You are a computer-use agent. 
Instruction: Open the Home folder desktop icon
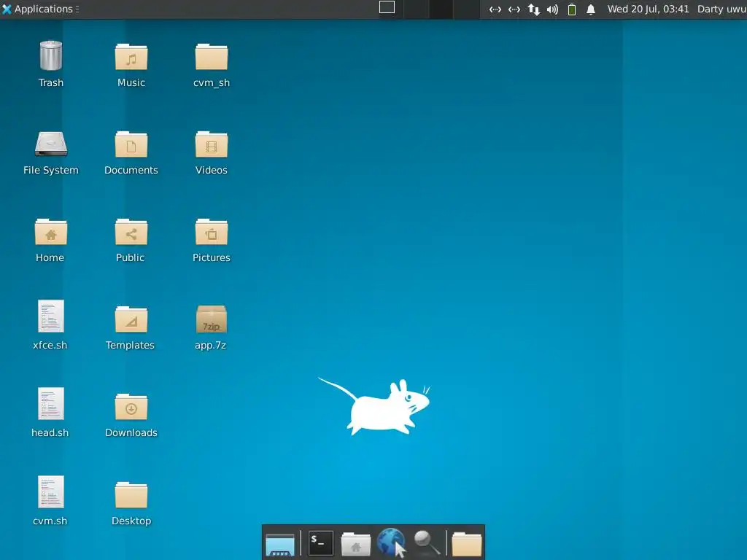(x=51, y=232)
